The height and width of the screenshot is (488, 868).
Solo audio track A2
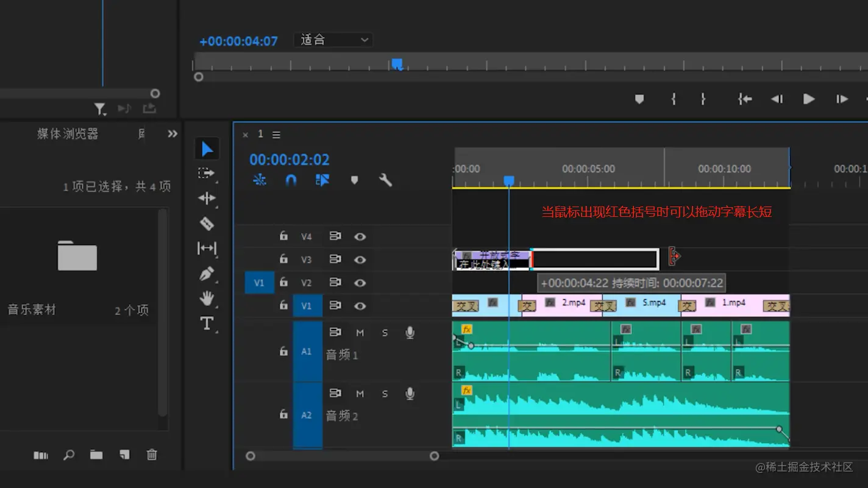385,394
